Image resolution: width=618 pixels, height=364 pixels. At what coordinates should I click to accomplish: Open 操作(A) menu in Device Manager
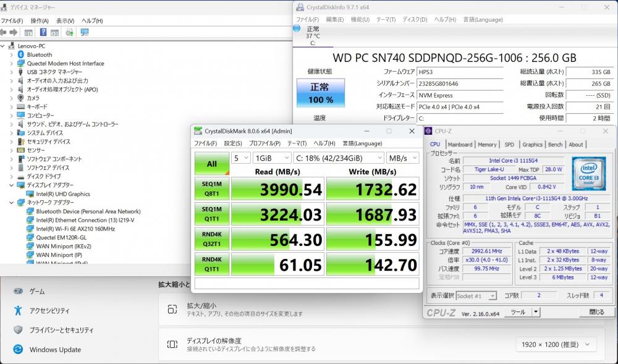[x=40, y=20]
